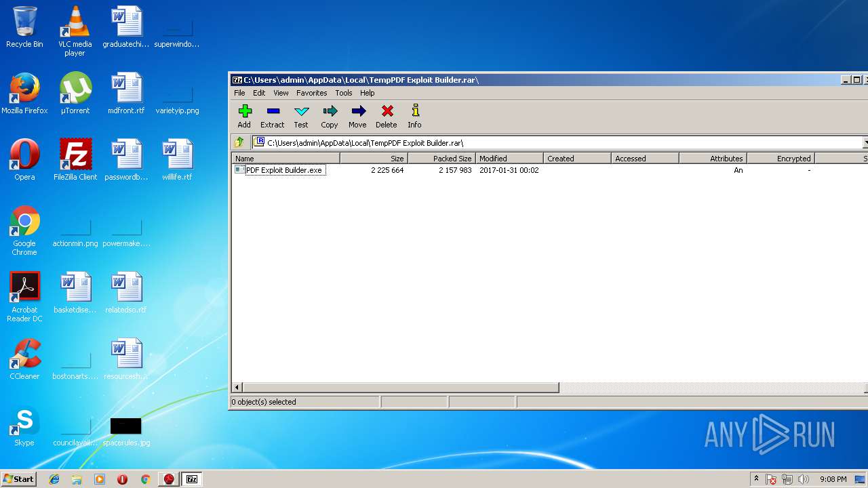Select the FileZilla Client desktop icon
The height and width of the screenshot is (488, 868).
[75, 160]
